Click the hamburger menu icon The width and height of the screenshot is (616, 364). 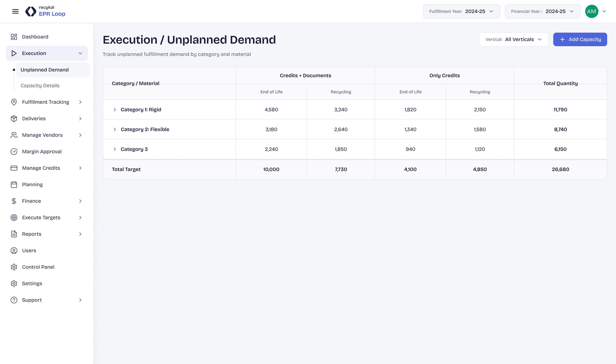coord(15,11)
